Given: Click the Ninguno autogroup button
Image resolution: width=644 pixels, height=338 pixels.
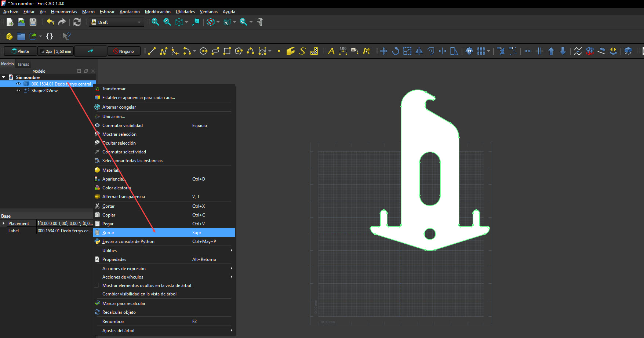Looking at the screenshot, I should coord(124,51).
